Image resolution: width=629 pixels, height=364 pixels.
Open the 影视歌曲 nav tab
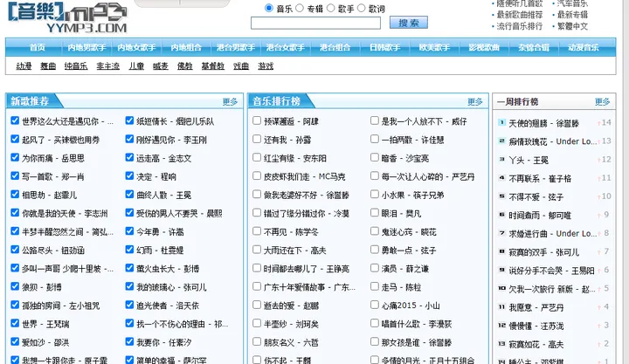[484, 47]
